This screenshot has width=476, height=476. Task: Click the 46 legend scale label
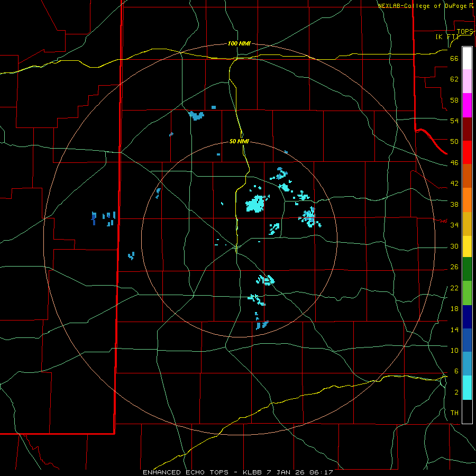point(454,163)
